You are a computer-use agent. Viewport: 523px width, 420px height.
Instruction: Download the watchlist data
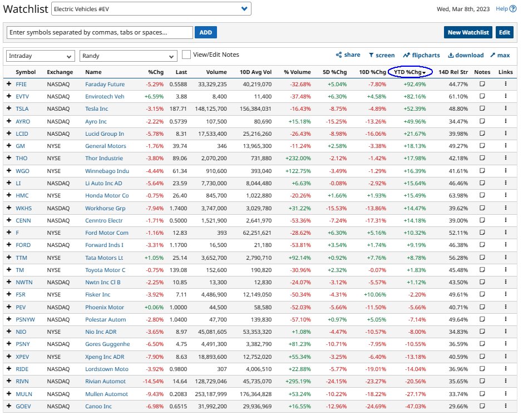coord(466,55)
